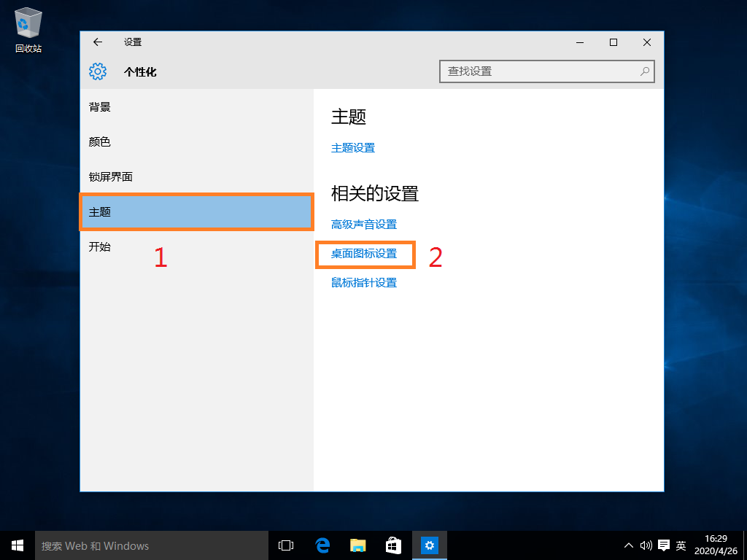Image resolution: width=747 pixels, height=560 pixels.
Task: Open 主题设置 link
Action: (x=353, y=147)
